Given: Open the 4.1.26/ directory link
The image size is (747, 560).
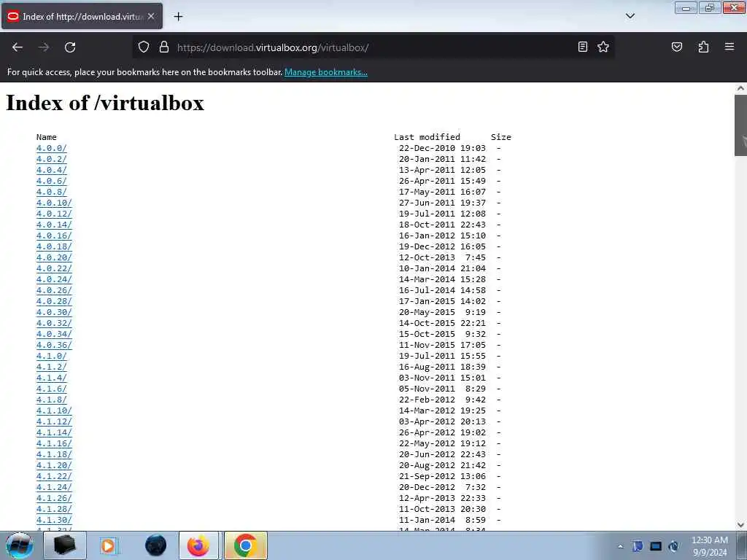Looking at the screenshot, I should 54,499.
